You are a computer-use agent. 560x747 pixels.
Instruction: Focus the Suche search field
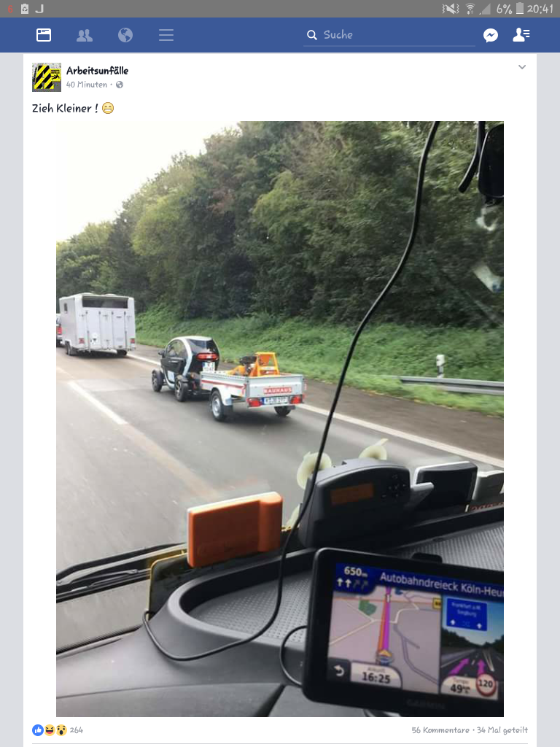[x=389, y=35]
